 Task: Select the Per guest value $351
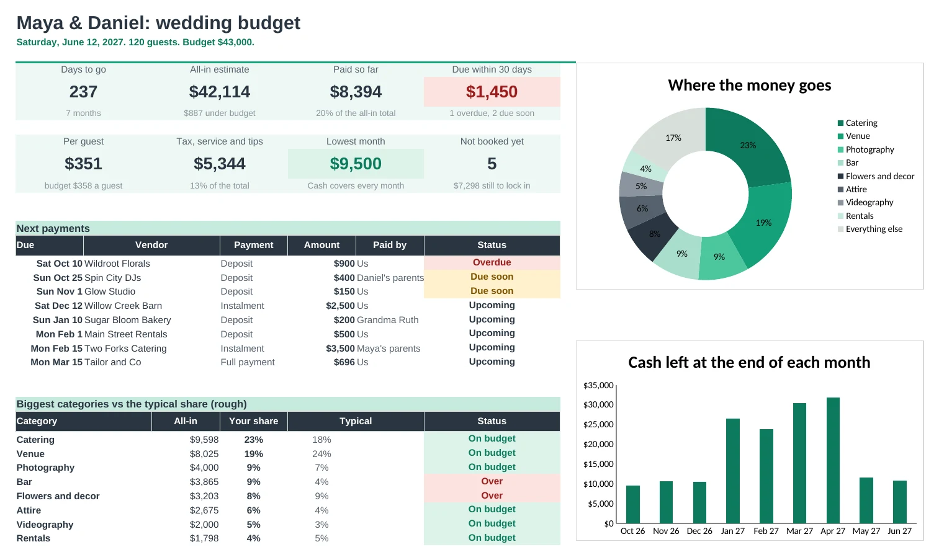point(83,164)
